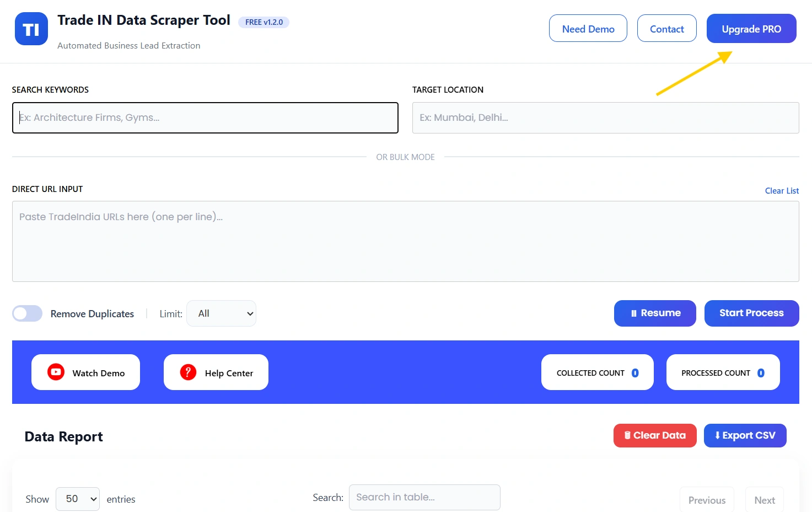Click the Upgrade PRO button
This screenshot has height=512, width=812.
click(x=751, y=28)
